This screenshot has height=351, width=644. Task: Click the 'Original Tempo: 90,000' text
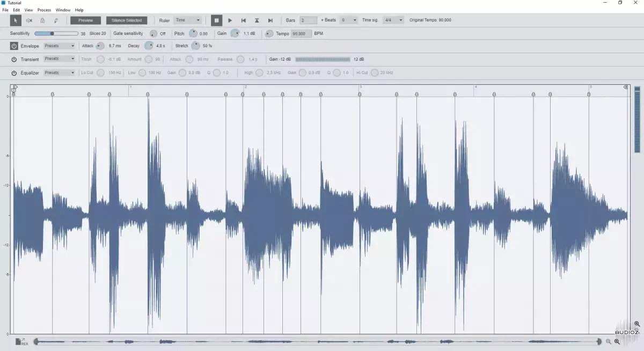click(430, 20)
